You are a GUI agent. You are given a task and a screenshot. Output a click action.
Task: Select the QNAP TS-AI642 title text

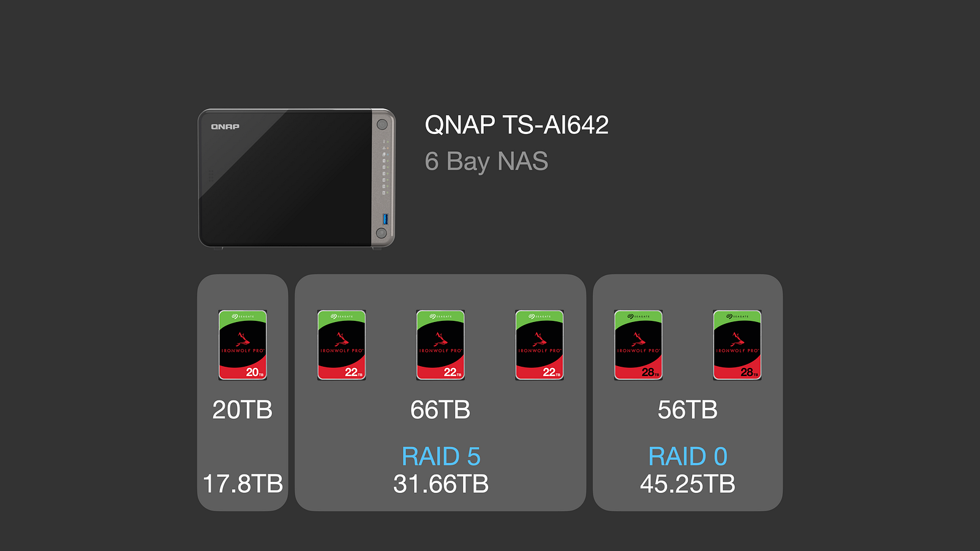(x=516, y=126)
